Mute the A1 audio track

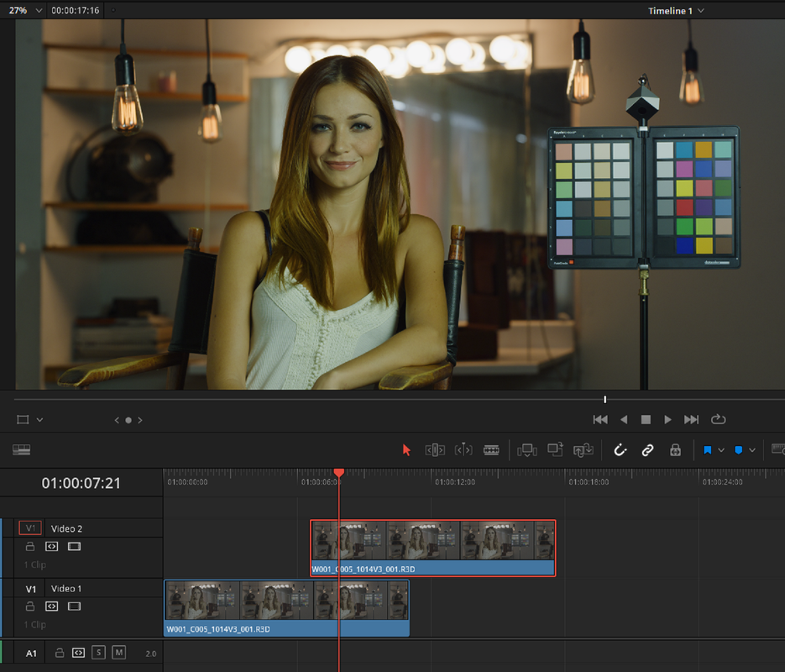pos(118,653)
